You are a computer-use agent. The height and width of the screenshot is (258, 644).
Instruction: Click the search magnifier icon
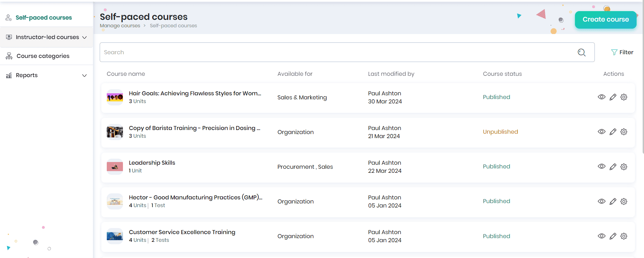[x=581, y=52]
